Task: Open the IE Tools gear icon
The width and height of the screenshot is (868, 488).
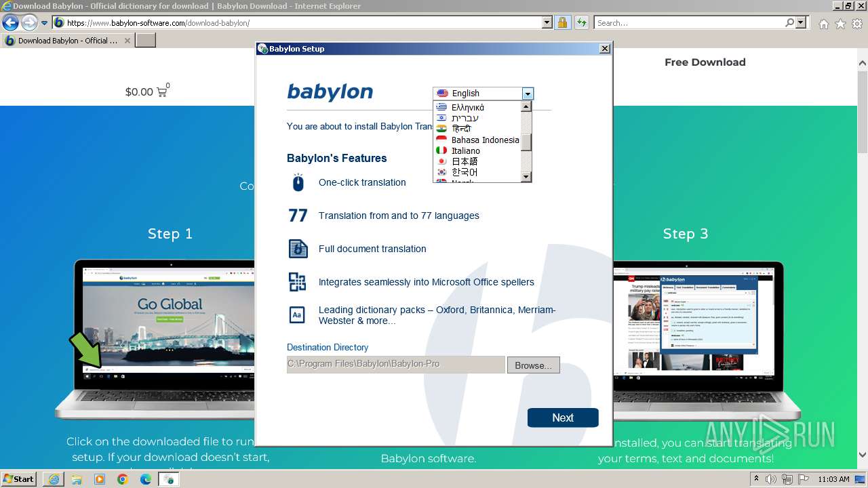Action: tap(857, 24)
